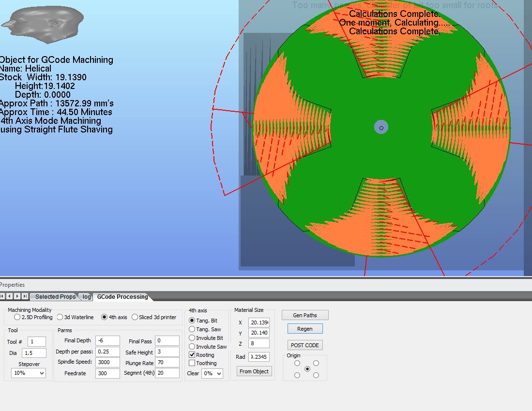Click the next-tab scroll arrow icon
Screen dimensions: 532x411
17,296
